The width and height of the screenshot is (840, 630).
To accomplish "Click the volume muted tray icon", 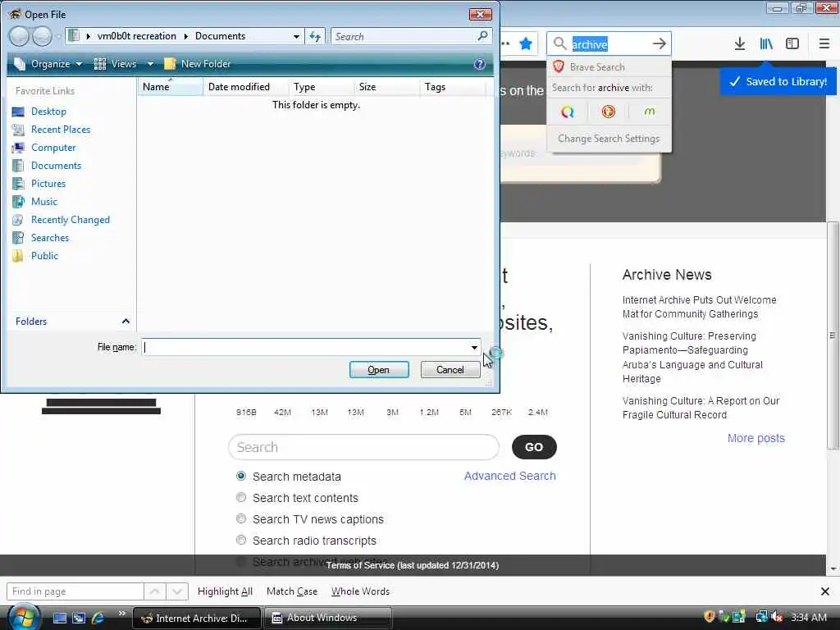I will click(x=777, y=617).
